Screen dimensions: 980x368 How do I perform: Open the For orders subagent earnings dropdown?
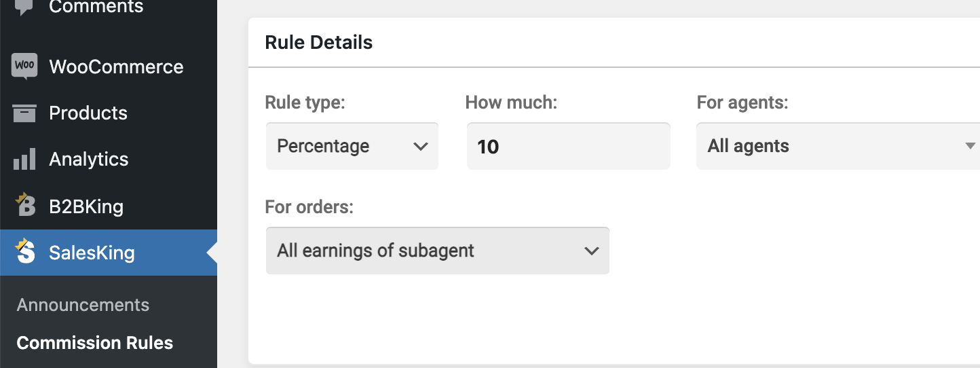[438, 251]
